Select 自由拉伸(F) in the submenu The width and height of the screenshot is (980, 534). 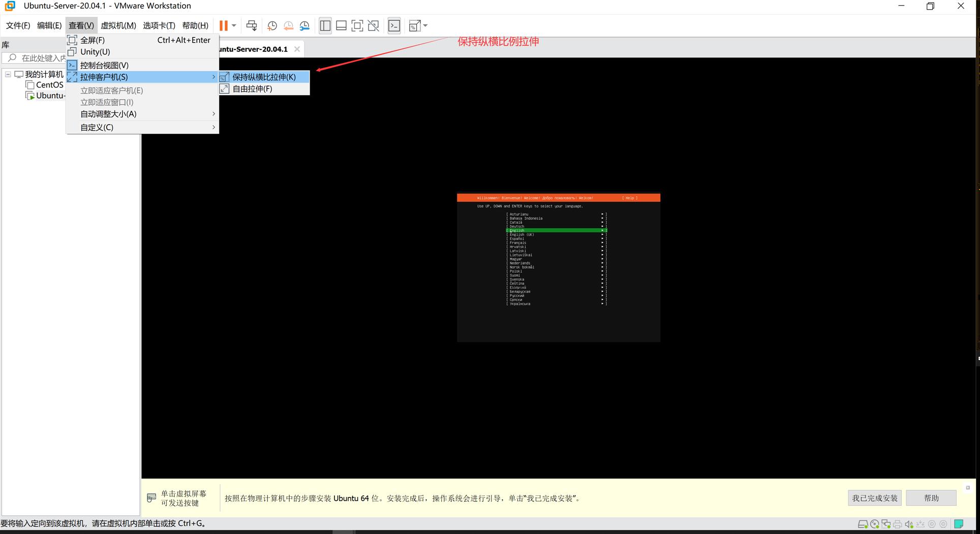click(x=264, y=88)
